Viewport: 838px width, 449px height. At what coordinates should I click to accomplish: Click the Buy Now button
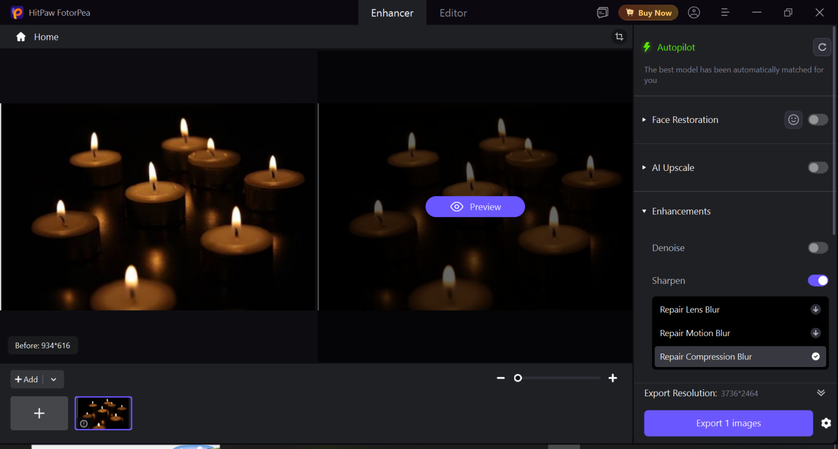pos(648,13)
